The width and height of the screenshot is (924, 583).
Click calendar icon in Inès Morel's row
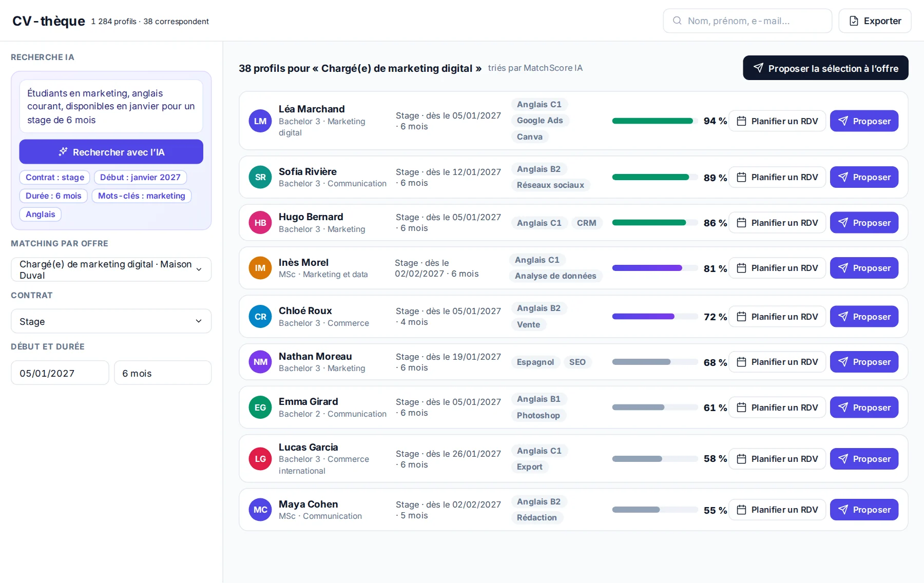(x=741, y=268)
